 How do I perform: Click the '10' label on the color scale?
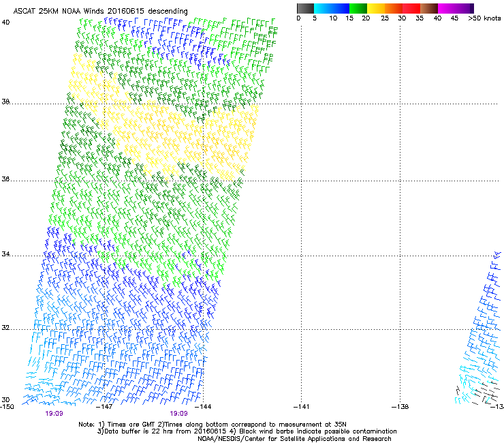click(333, 18)
